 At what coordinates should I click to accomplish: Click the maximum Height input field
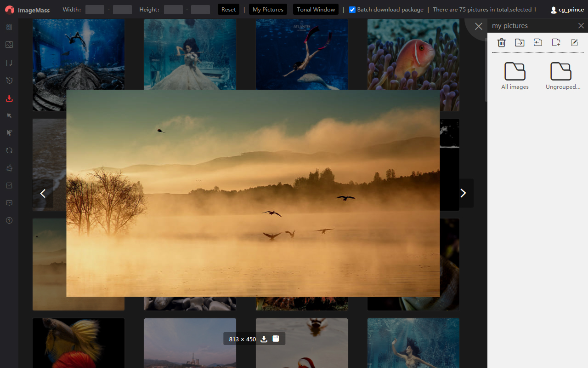[x=200, y=9]
